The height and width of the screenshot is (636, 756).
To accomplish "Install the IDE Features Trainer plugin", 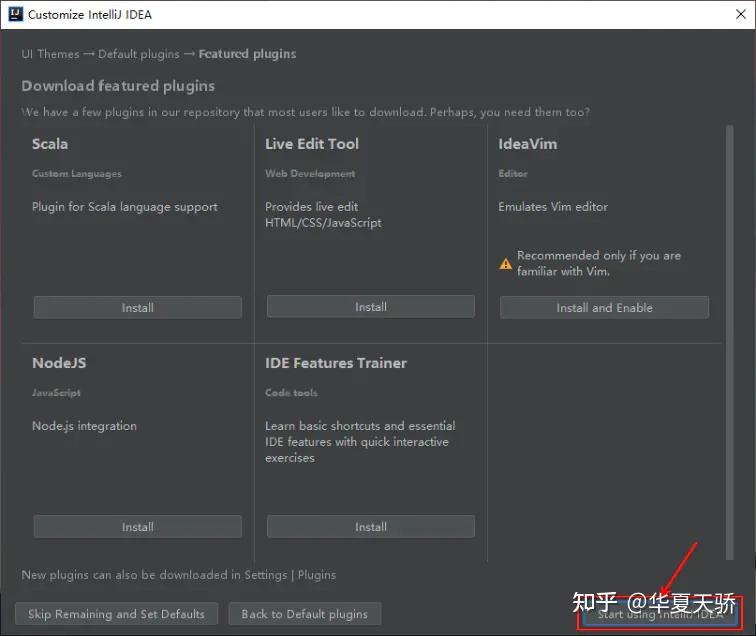I will pyautogui.click(x=371, y=527).
